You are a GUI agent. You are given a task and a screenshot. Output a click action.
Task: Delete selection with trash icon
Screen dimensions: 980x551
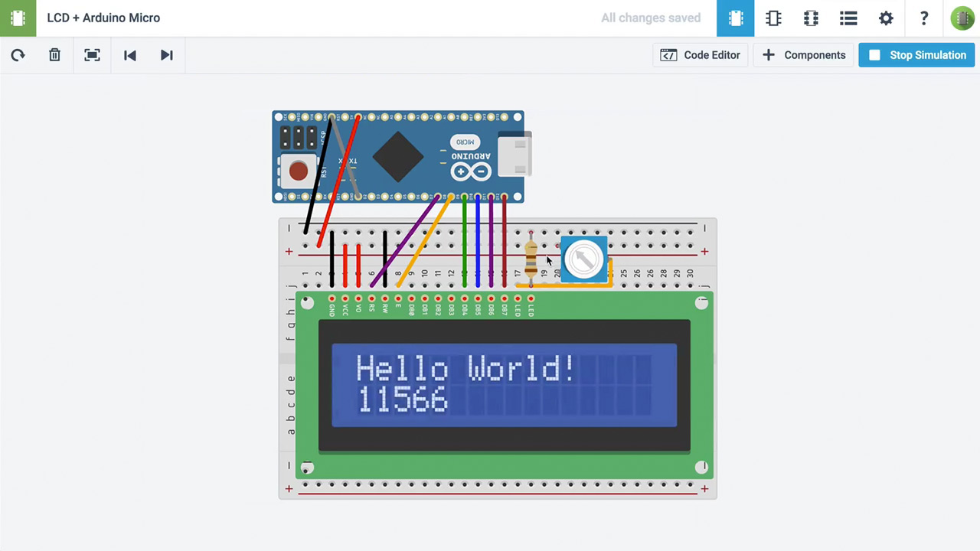(54, 55)
